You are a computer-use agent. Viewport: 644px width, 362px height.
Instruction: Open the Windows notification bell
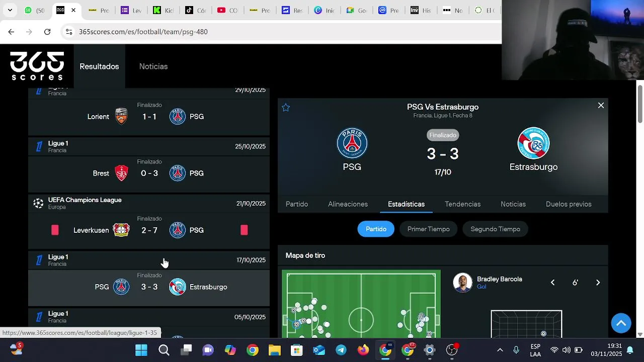[x=629, y=350]
